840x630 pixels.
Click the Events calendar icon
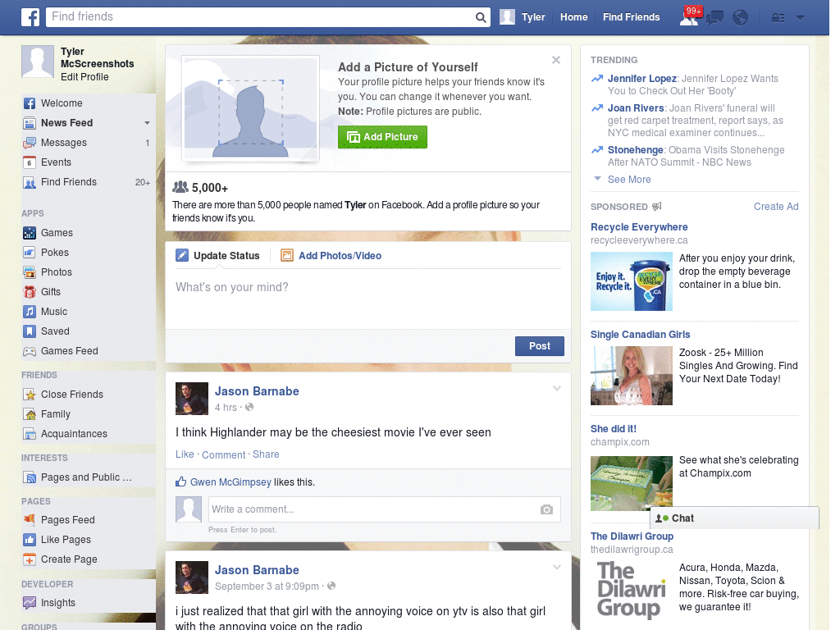coord(30,162)
